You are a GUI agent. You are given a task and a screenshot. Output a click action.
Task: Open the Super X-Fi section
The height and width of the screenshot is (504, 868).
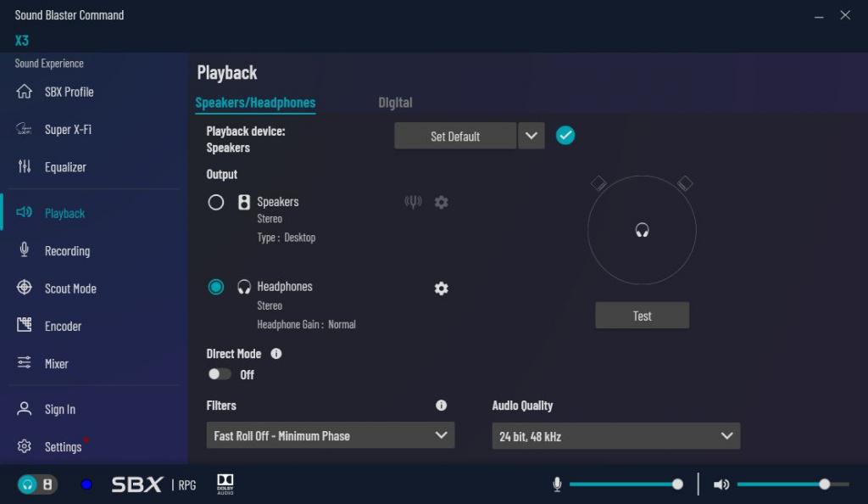click(x=68, y=130)
